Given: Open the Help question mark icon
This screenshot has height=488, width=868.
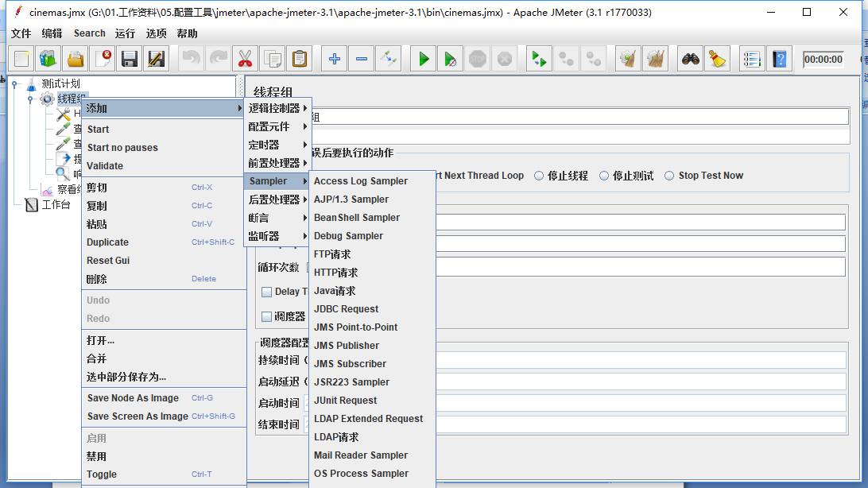Looking at the screenshot, I should (780, 59).
